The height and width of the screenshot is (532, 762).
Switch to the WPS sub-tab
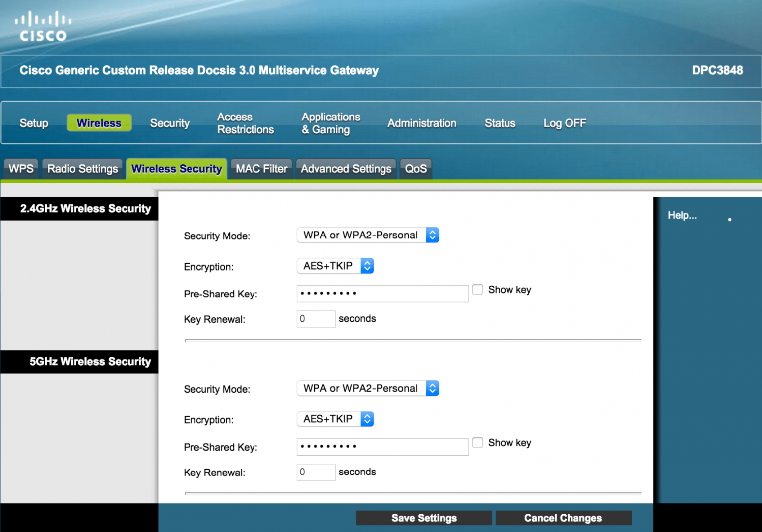20,169
